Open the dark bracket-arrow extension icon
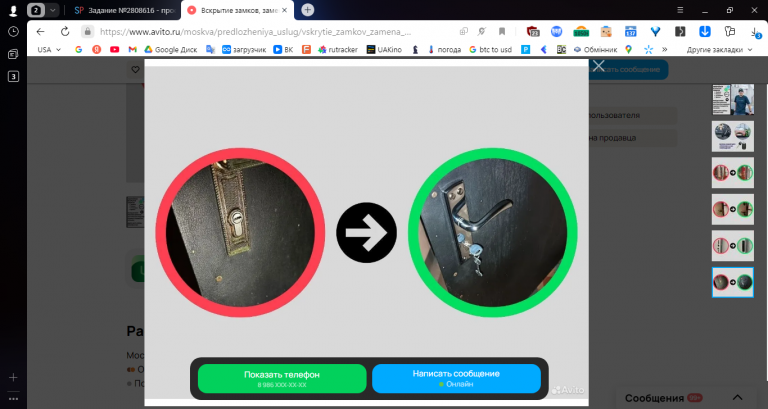The width and height of the screenshot is (768, 409). 680,31
